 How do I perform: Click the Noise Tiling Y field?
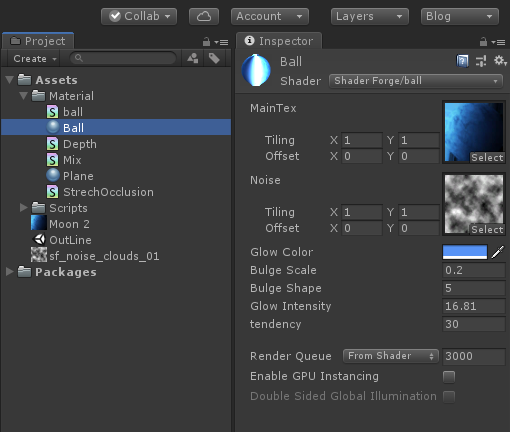tap(419, 212)
